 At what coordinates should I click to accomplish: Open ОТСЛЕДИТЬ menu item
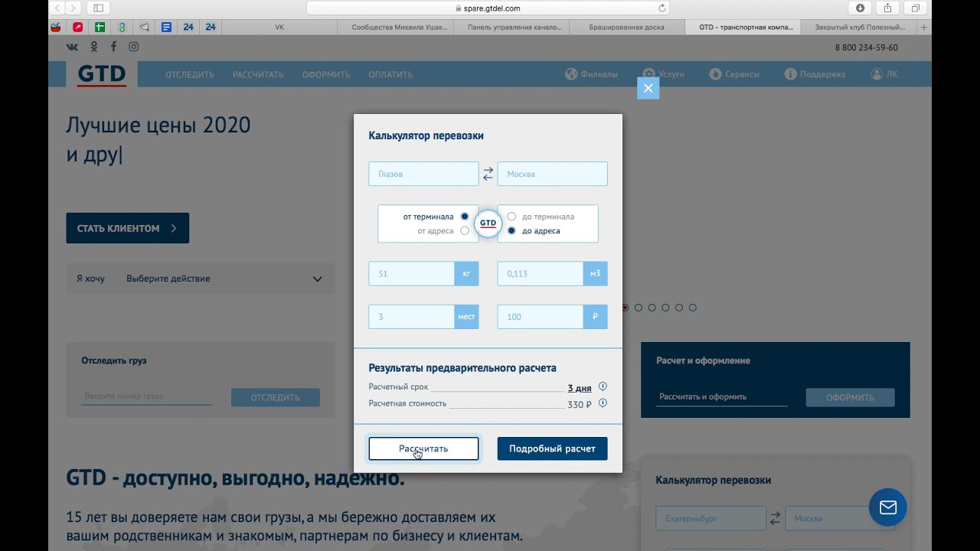tap(189, 74)
